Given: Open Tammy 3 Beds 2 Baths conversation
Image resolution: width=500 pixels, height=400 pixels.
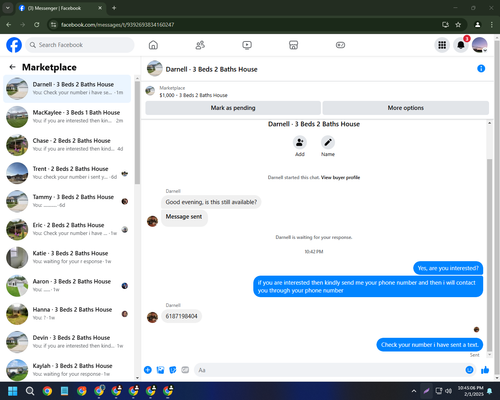Looking at the screenshot, I should [x=67, y=201].
